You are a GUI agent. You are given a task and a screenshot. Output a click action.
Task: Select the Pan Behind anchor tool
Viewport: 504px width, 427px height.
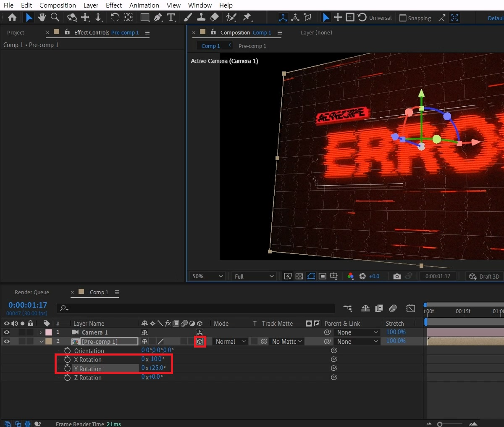[128, 17]
